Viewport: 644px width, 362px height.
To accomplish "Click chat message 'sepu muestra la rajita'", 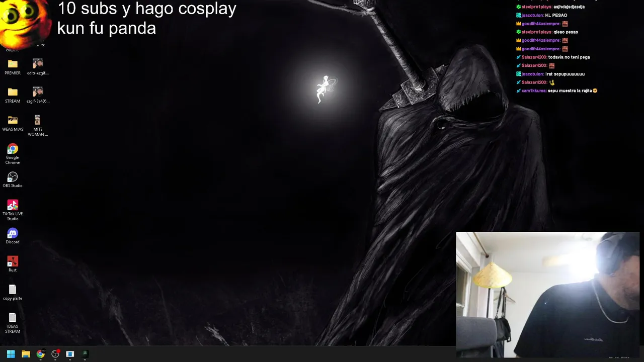I will click(570, 90).
